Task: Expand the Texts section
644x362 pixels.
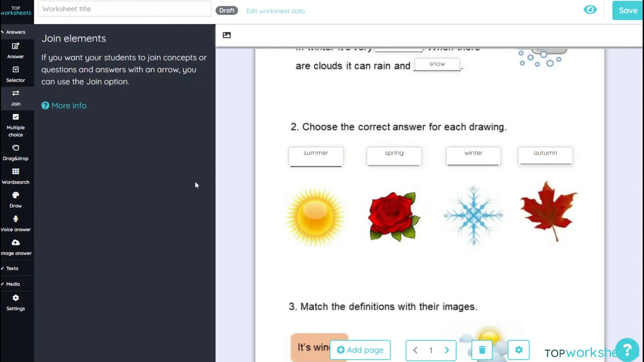Action: pyautogui.click(x=12, y=268)
